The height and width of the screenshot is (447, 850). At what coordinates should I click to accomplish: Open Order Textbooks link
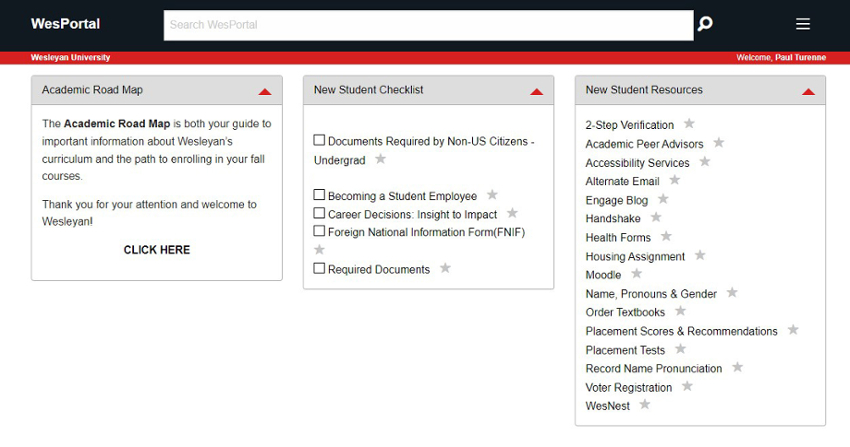point(625,313)
